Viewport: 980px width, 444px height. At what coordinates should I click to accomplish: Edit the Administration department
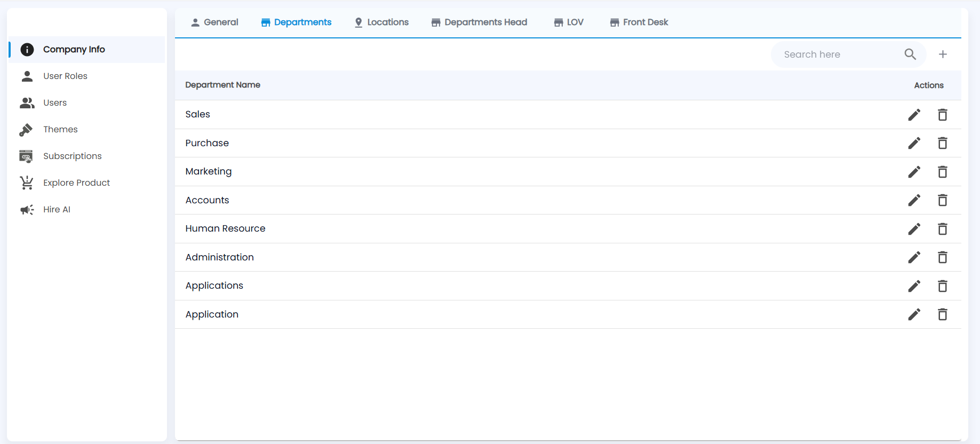pos(914,257)
